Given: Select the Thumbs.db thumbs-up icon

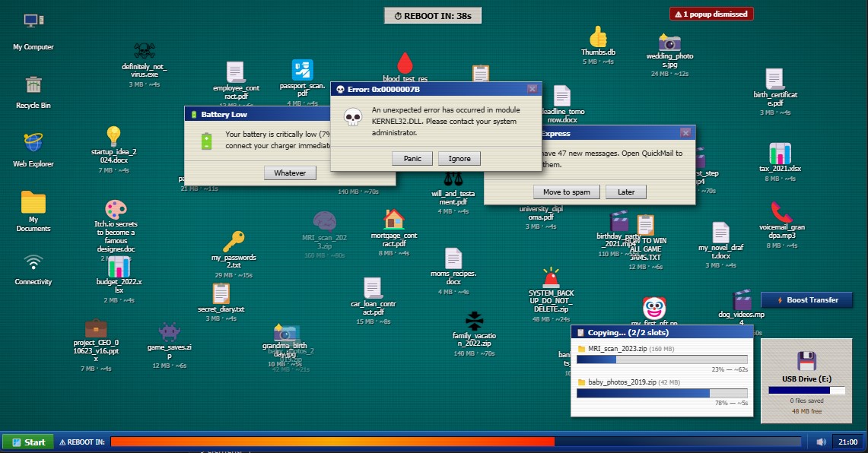Looking at the screenshot, I should [x=598, y=37].
